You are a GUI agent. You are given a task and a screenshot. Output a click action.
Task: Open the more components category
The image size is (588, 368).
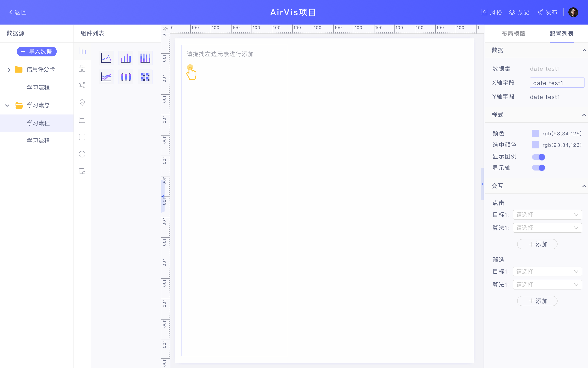coord(82,154)
